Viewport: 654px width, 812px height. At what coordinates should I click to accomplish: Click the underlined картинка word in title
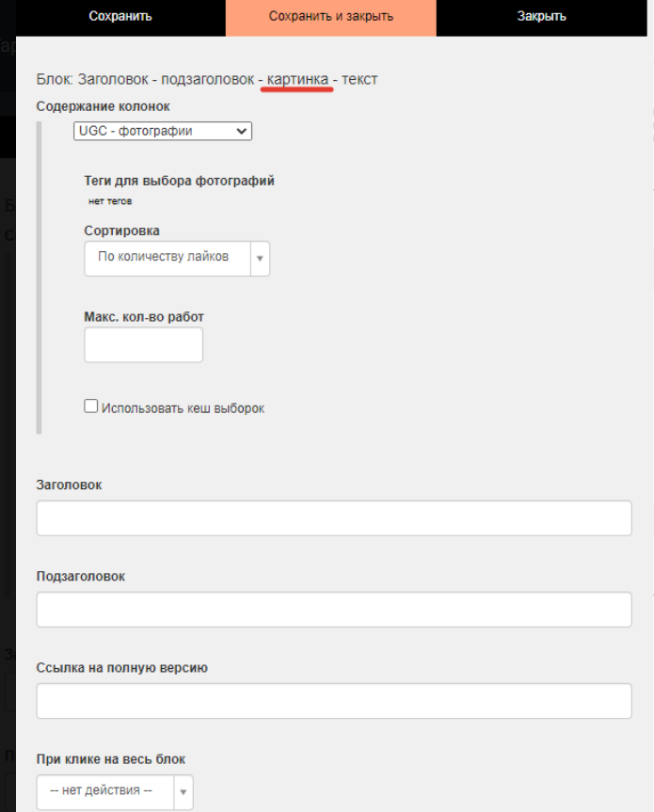click(297, 79)
